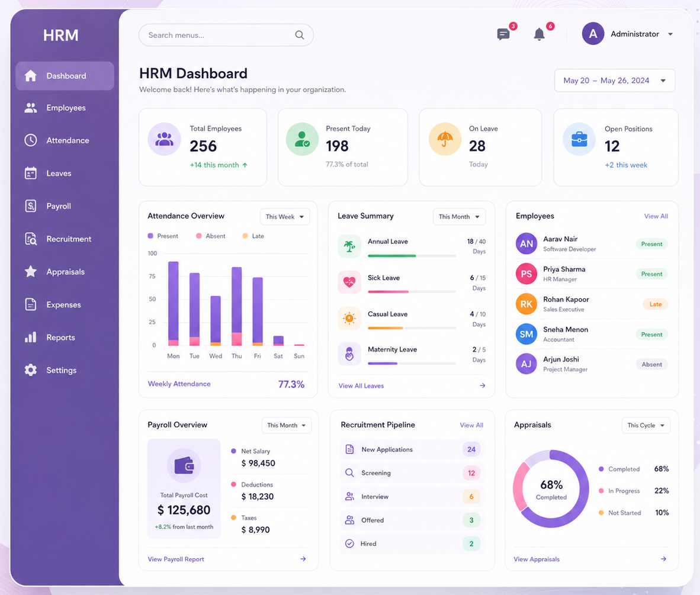Viewport: 700px width, 595px height.
Task: Open Employees in the sidebar
Action: pos(65,108)
